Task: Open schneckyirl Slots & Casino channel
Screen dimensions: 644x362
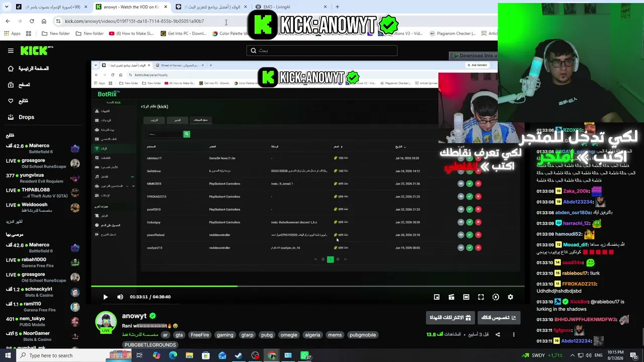Action: (x=43, y=292)
